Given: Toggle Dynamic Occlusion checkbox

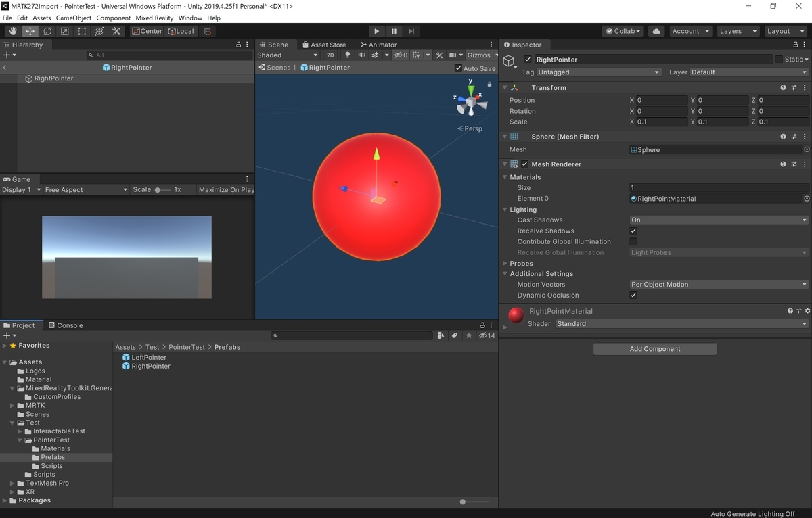Looking at the screenshot, I should pyautogui.click(x=633, y=296).
